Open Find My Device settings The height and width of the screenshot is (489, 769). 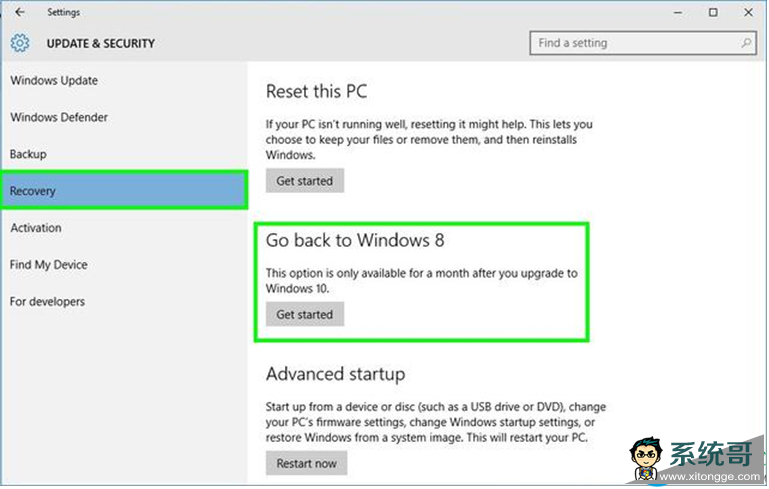pos(49,265)
